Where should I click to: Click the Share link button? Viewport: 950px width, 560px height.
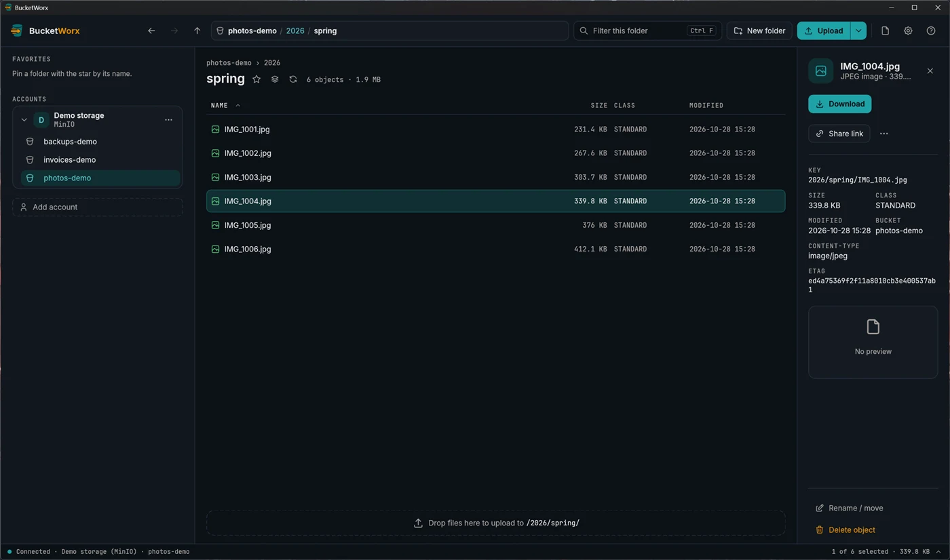[839, 134]
